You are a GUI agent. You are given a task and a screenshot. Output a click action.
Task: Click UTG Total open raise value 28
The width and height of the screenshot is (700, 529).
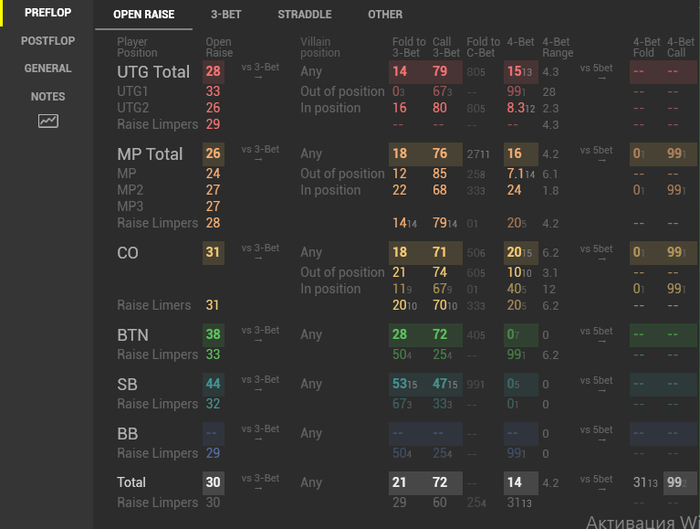[x=213, y=71]
